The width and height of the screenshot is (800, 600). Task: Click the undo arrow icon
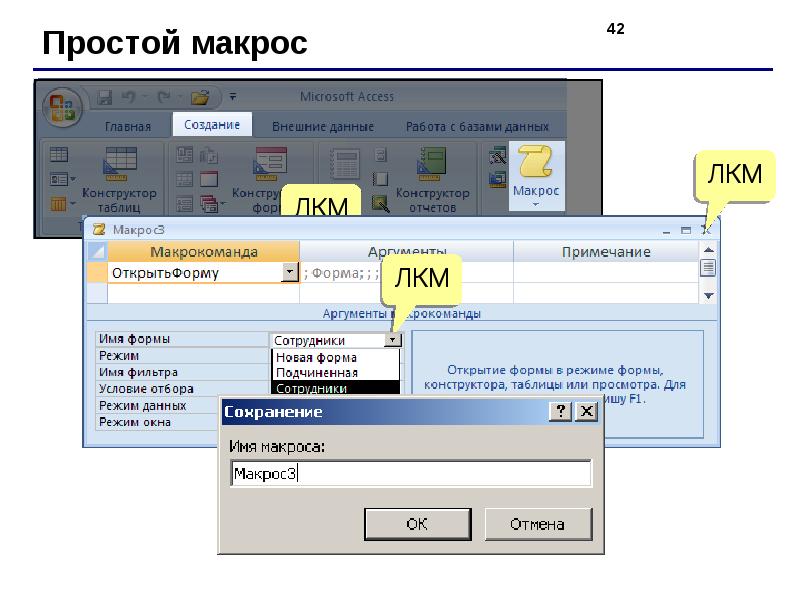coord(129,96)
